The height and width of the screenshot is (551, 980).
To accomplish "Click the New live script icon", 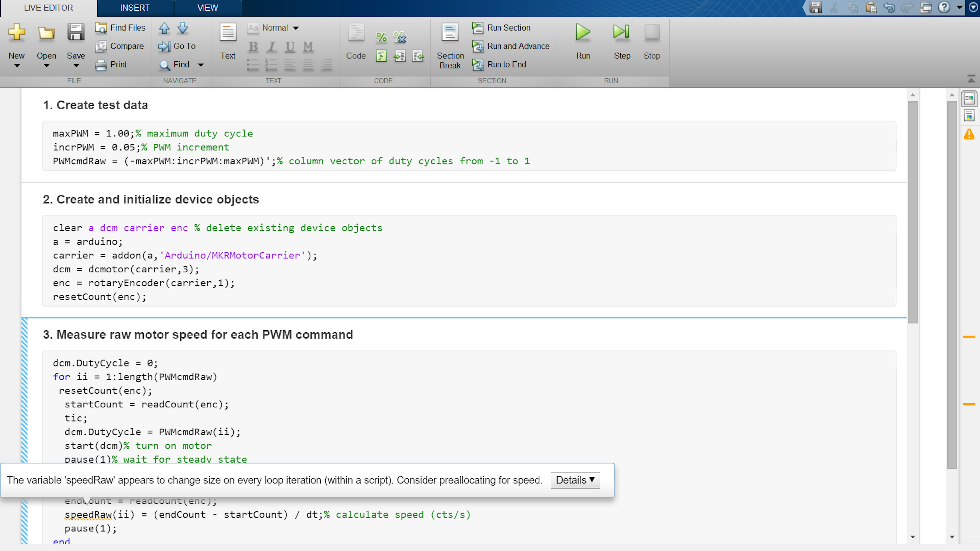I will [17, 32].
